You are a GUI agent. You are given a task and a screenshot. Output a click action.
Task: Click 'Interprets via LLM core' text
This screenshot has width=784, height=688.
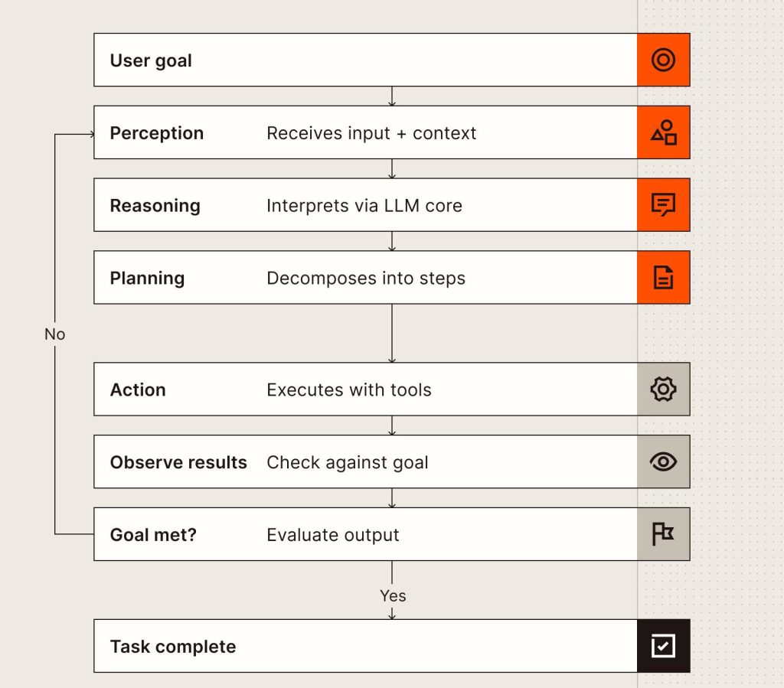[364, 205]
